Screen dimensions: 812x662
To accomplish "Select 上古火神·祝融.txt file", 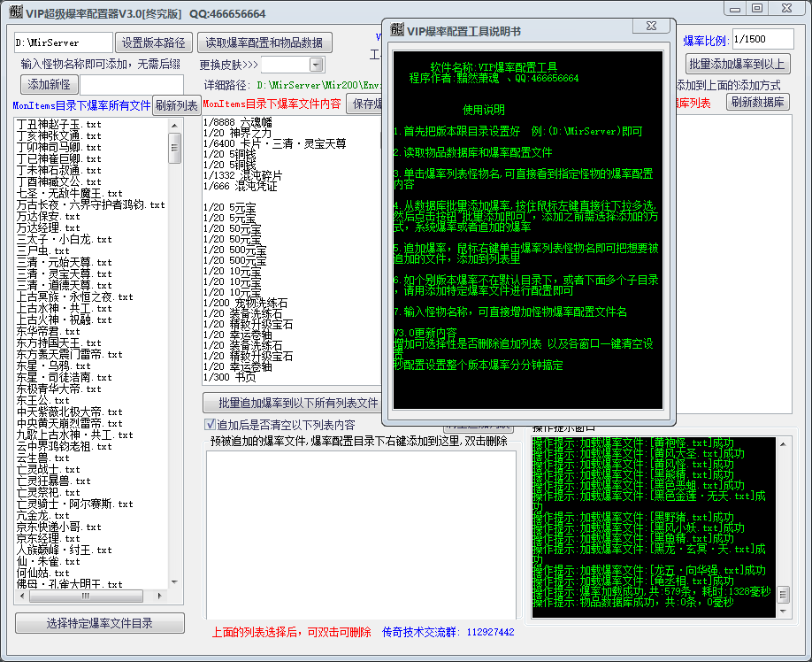I will click(x=65, y=320).
